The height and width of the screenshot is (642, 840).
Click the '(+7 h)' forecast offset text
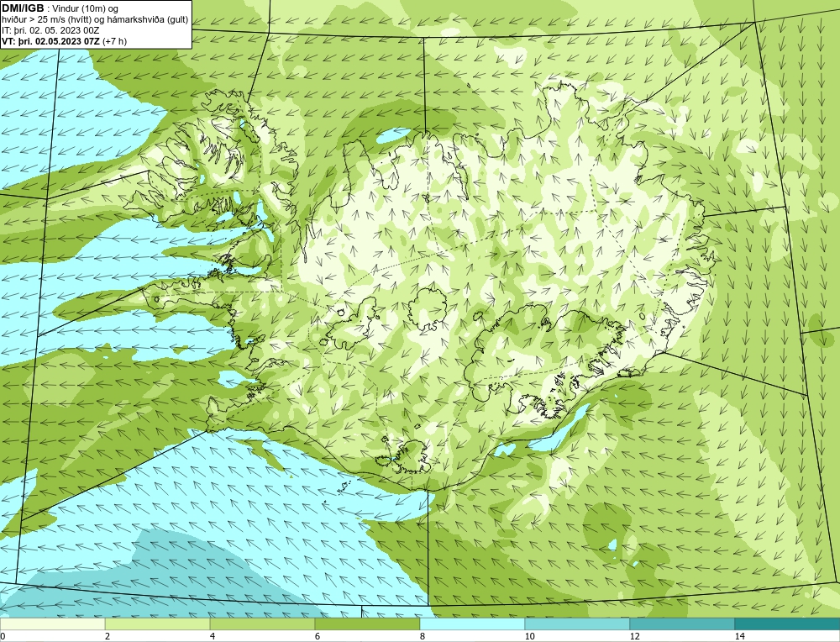tap(114, 41)
